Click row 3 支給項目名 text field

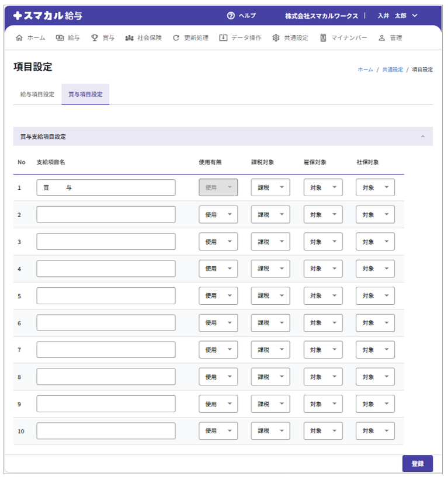[x=106, y=242]
